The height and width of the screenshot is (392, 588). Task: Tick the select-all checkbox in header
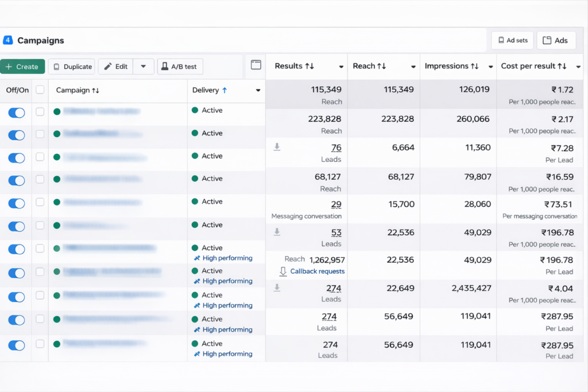(x=40, y=90)
